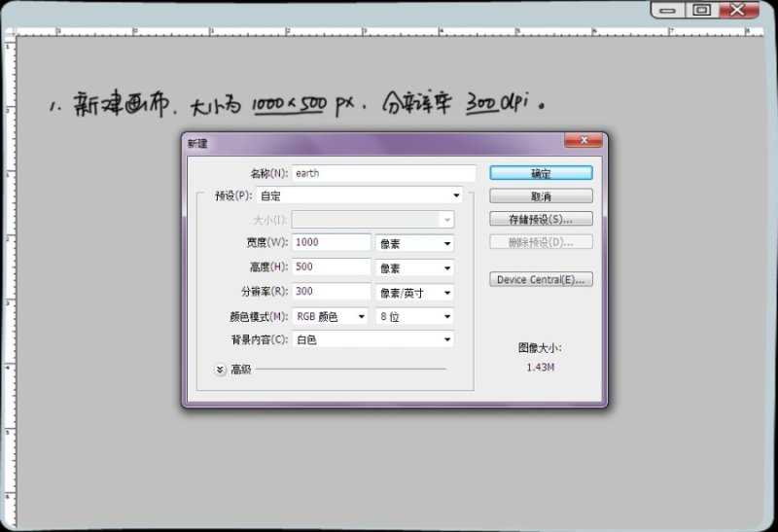
Task: Close the outer window with red X
Action: 739,10
